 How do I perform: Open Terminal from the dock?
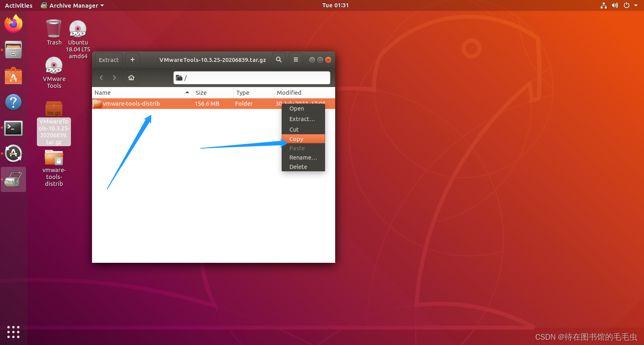[13, 128]
